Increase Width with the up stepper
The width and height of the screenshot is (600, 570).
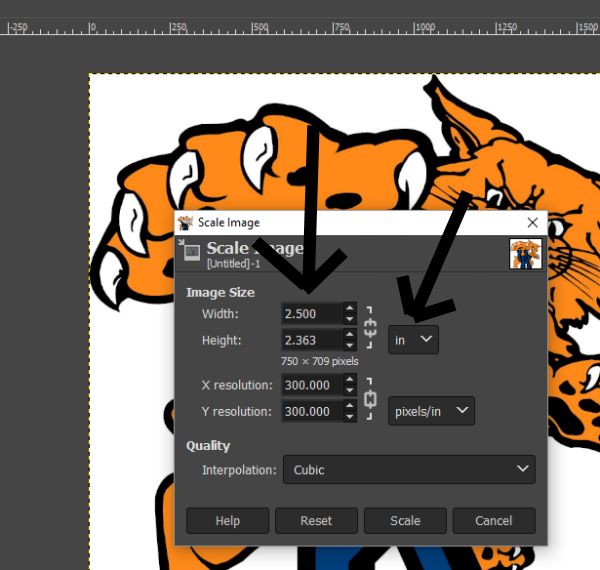[x=349, y=308]
